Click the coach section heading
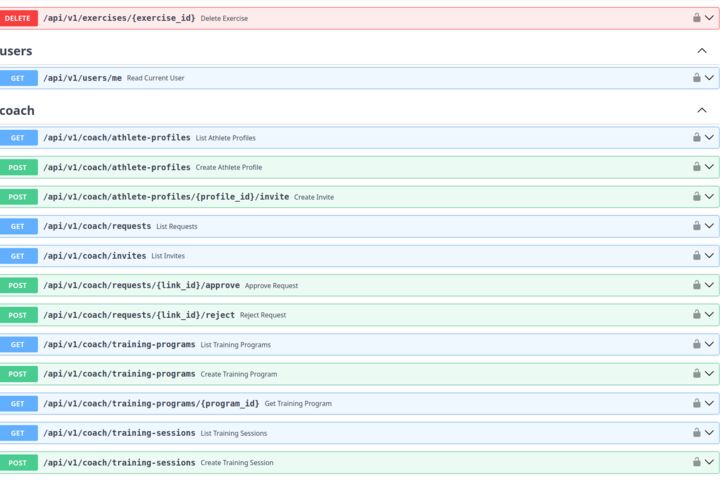Screen dimensions: 720x480 click(17, 111)
